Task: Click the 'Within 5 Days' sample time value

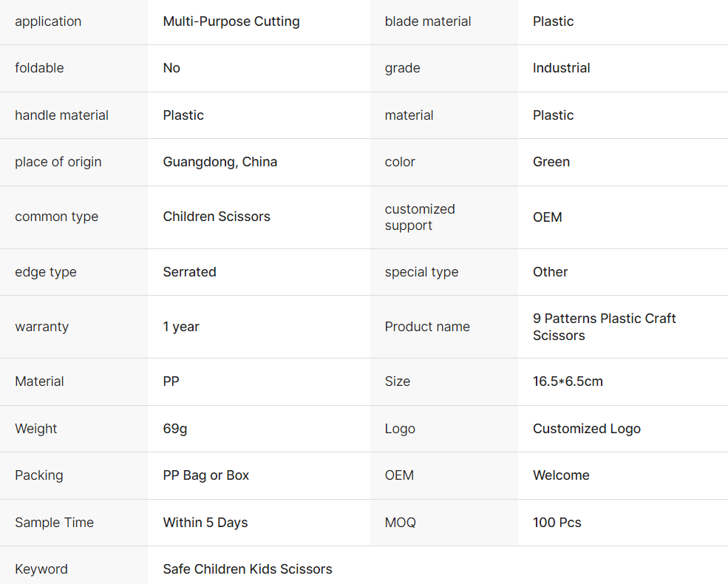Action: click(x=205, y=523)
